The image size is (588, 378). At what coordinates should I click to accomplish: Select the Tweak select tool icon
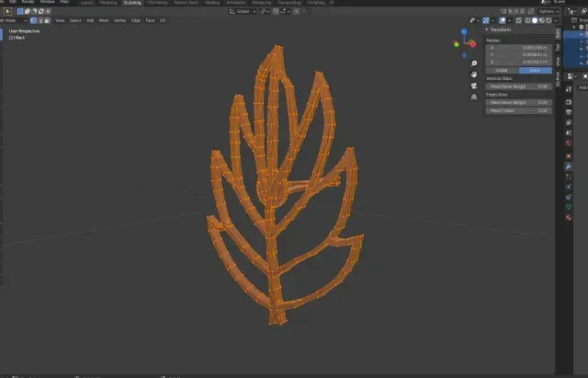click(x=7, y=11)
